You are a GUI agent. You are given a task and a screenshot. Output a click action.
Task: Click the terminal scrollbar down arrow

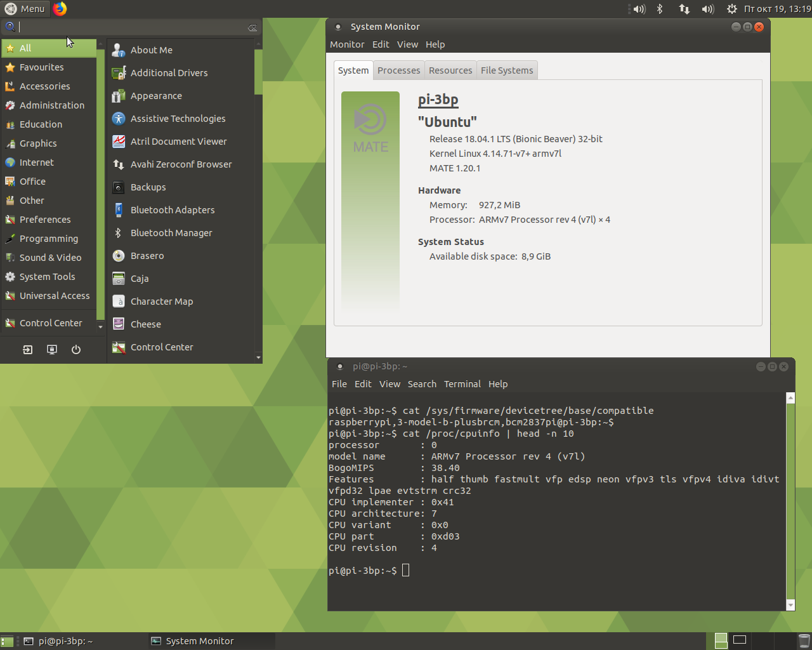pos(790,606)
